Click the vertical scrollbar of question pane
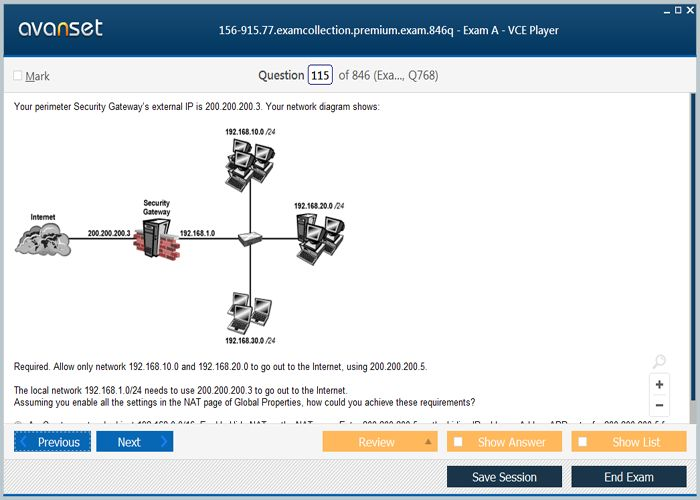This screenshot has height=500, width=700. pyautogui.click(x=692, y=250)
